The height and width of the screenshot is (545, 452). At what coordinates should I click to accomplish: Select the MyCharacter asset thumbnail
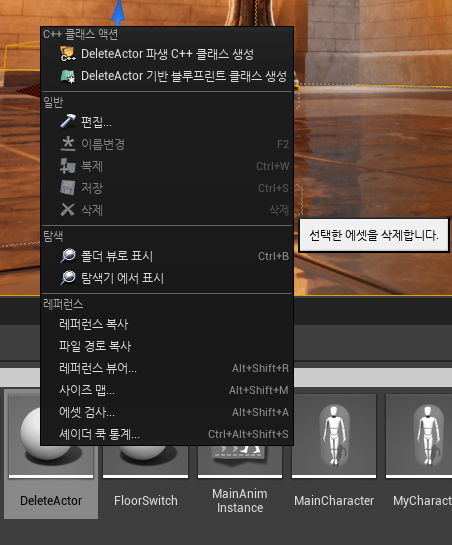coord(419,436)
